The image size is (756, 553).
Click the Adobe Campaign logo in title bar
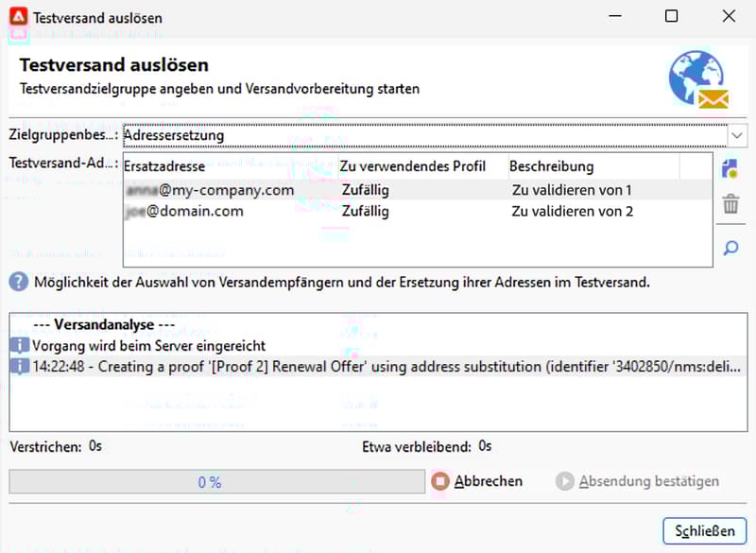[18, 17]
